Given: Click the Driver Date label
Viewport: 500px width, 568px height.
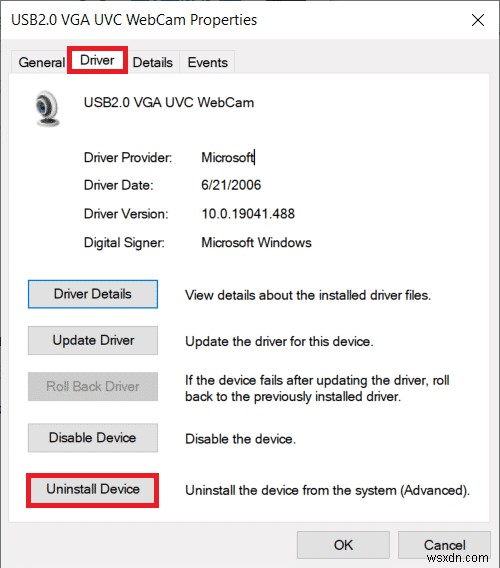Looking at the screenshot, I should click(x=118, y=185).
